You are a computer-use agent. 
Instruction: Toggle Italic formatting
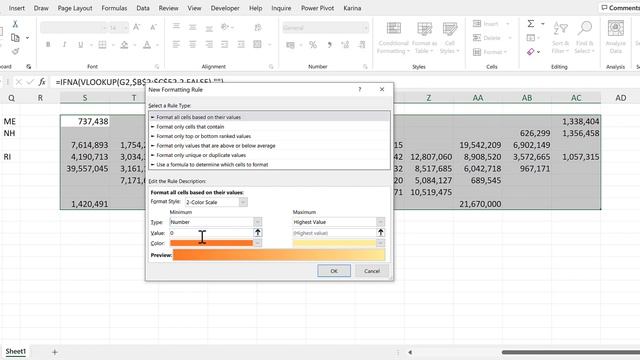coord(64,44)
